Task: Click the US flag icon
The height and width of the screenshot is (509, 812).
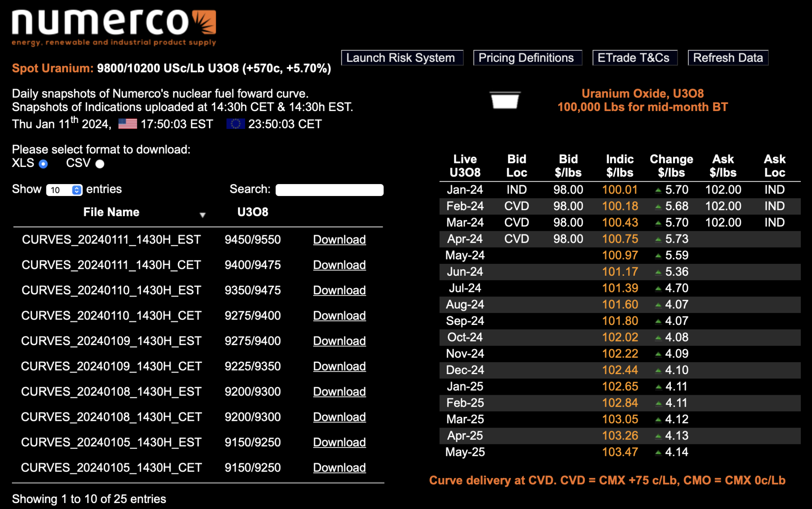Action: 128,124
